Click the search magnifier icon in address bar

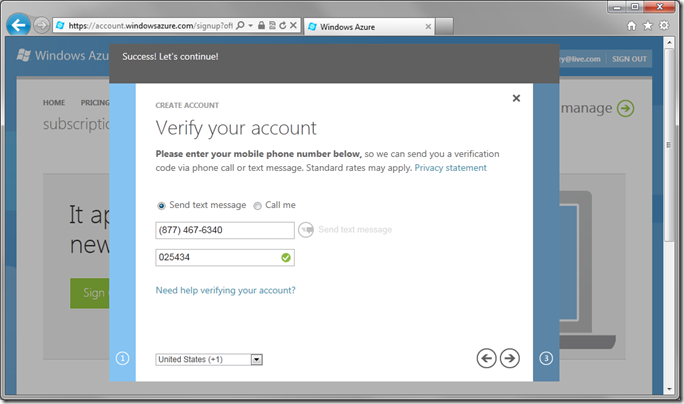coord(240,26)
